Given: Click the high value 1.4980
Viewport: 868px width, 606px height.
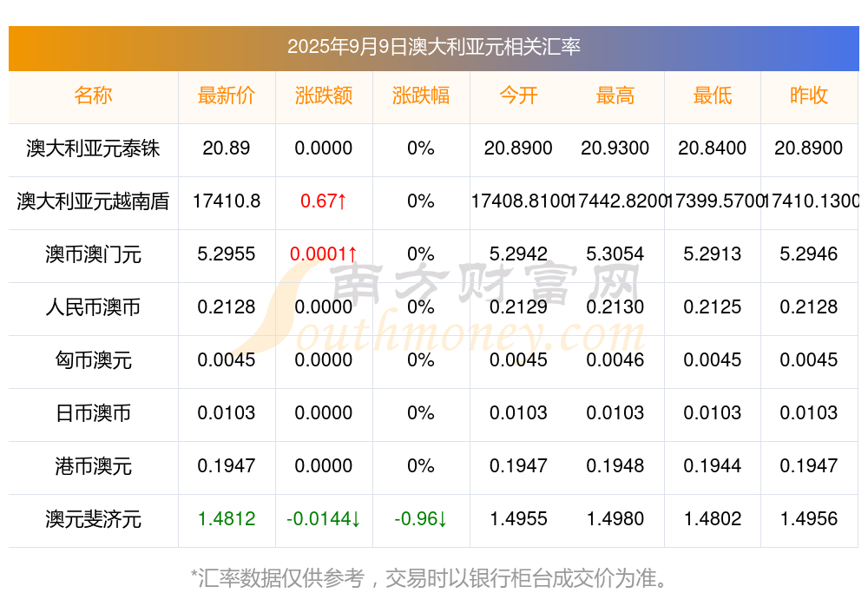Looking at the screenshot, I should pos(615,518).
